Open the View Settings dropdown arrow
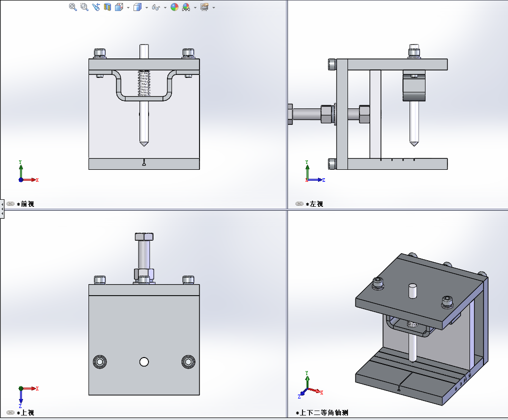This screenshot has width=508, height=420. 214,7
